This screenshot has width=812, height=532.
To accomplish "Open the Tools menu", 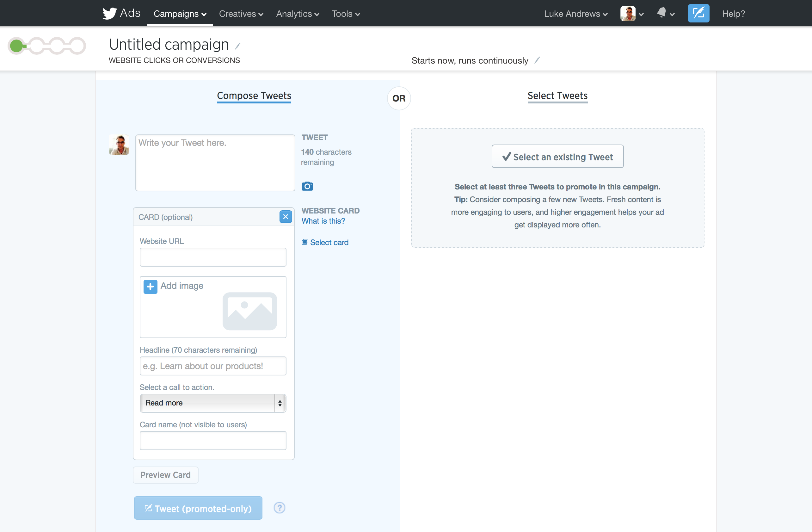I will point(346,14).
